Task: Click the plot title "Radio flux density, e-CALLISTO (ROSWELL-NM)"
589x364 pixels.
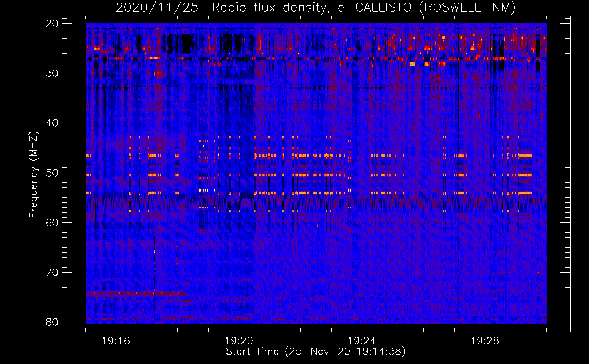Action: [364, 8]
